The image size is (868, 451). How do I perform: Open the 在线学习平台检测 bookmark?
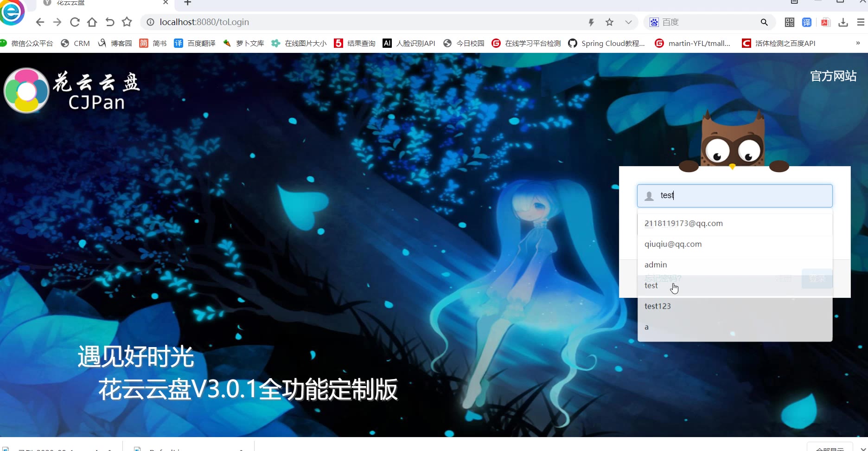click(x=526, y=43)
